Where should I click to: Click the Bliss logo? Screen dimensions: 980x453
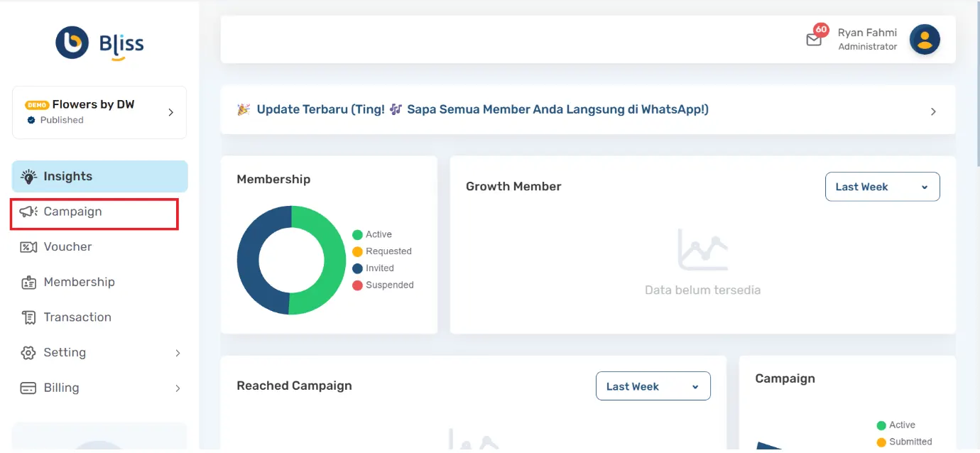click(x=99, y=43)
